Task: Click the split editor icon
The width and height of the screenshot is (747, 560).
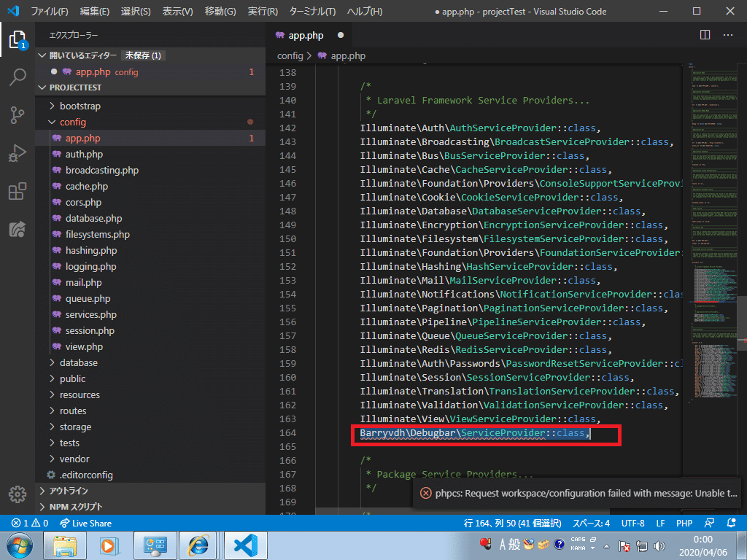Action: pos(705,35)
